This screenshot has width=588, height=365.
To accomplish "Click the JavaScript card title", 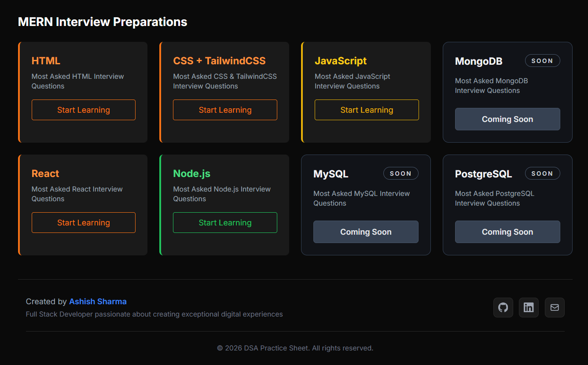I will pyautogui.click(x=341, y=61).
